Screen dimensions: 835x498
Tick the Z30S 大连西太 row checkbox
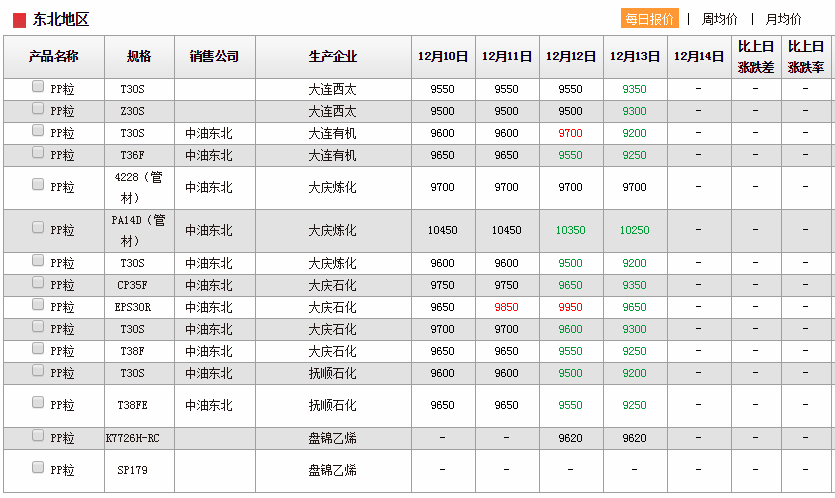(38, 108)
